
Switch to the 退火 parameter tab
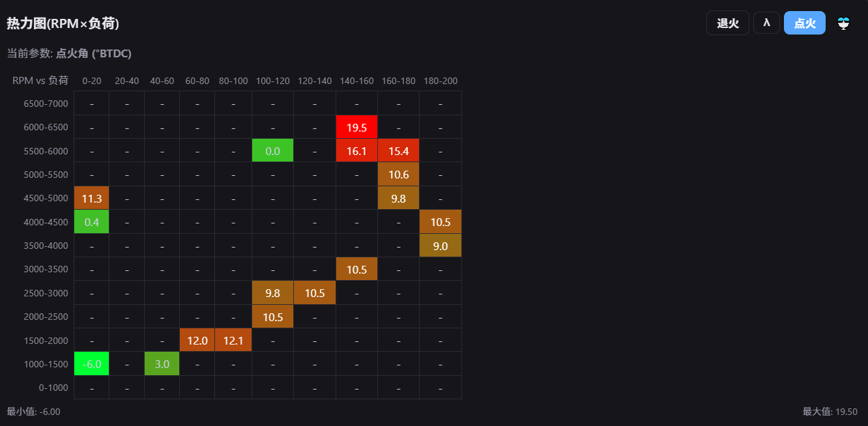tap(728, 23)
